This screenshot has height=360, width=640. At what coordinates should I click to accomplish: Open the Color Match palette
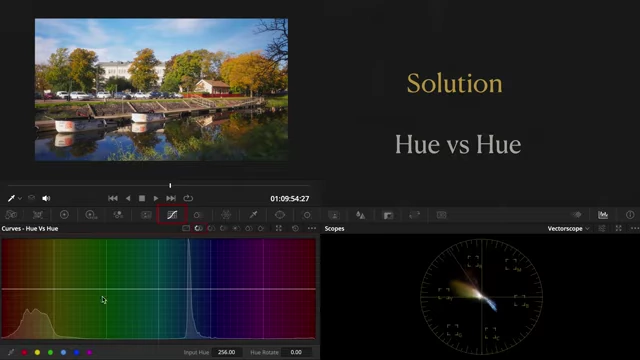pos(38,215)
